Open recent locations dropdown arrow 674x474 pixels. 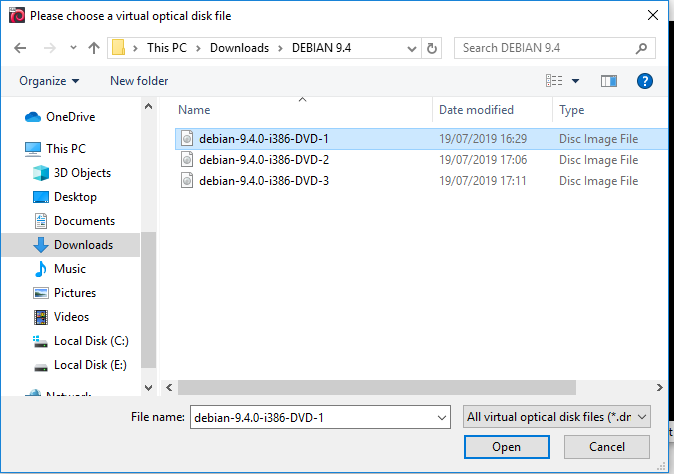point(74,48)
